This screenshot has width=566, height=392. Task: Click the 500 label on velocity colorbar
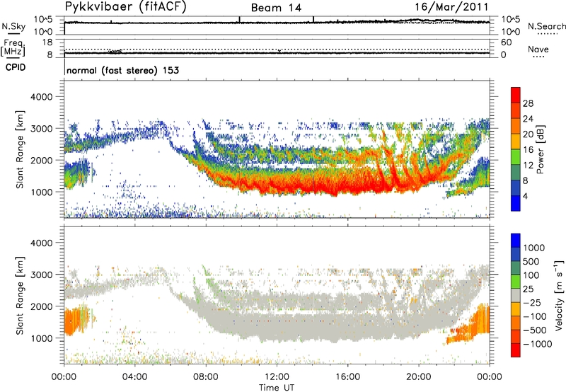click(x=531, y=262)
